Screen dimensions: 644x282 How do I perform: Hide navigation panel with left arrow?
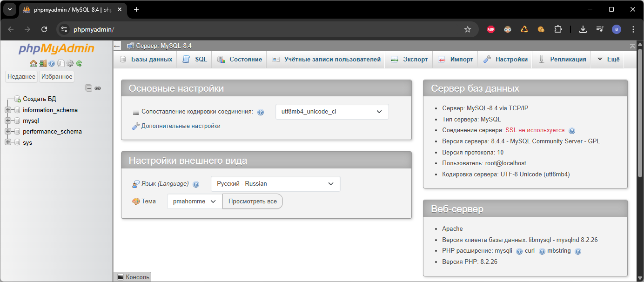(117, 46)
